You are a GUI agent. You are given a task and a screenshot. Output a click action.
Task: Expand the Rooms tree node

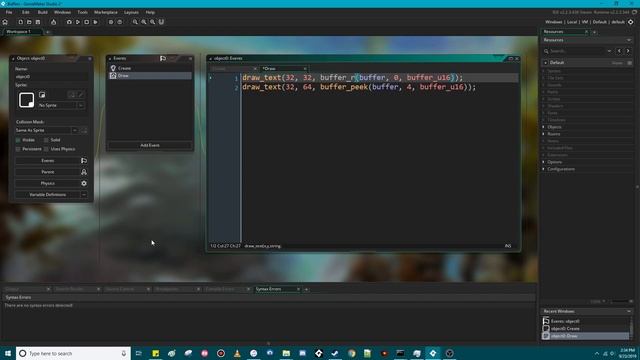point(544,134)
